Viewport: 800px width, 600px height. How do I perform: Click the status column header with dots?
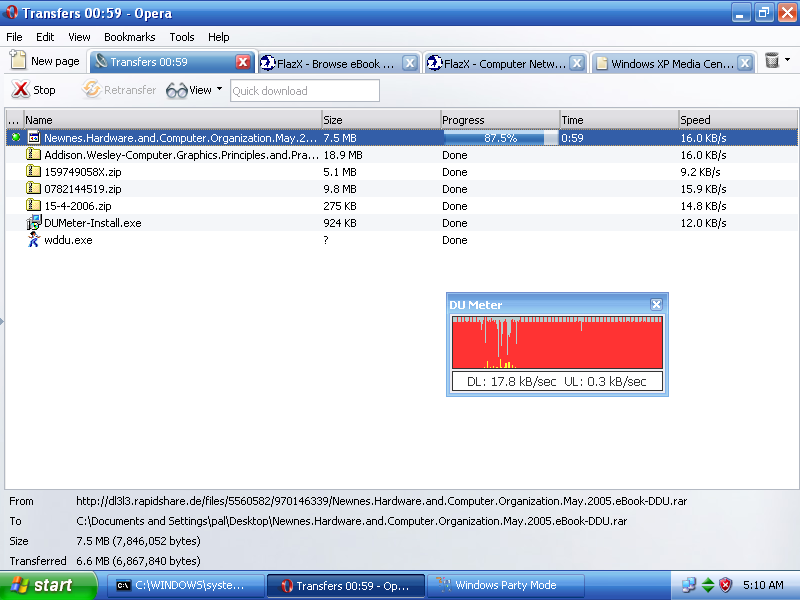pos(14,119)
